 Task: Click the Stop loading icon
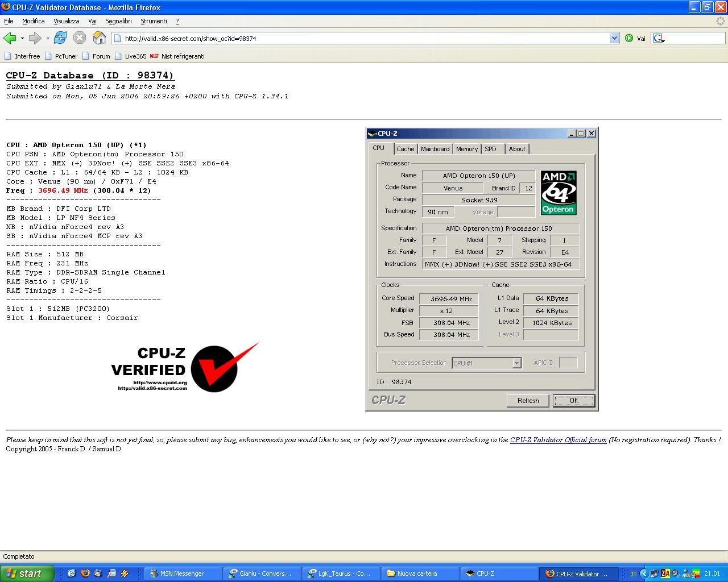pyautogui.click(x=80, y=38)
